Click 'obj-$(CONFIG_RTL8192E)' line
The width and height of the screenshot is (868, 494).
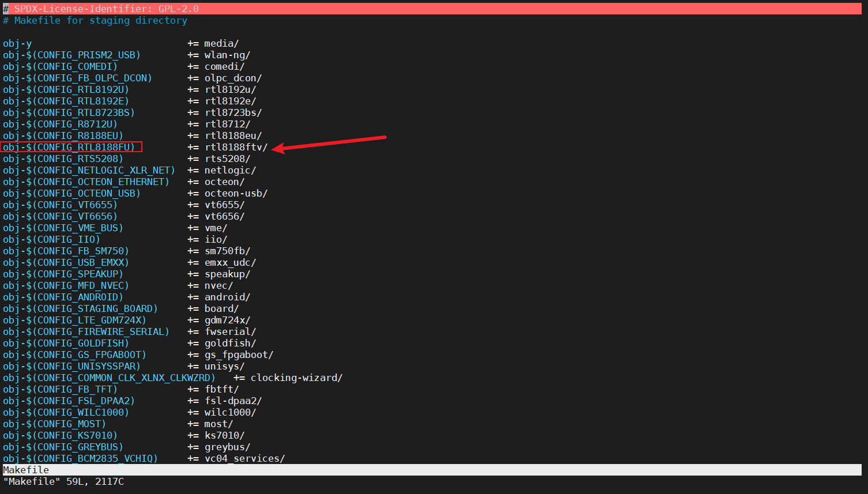pos(66,101)
